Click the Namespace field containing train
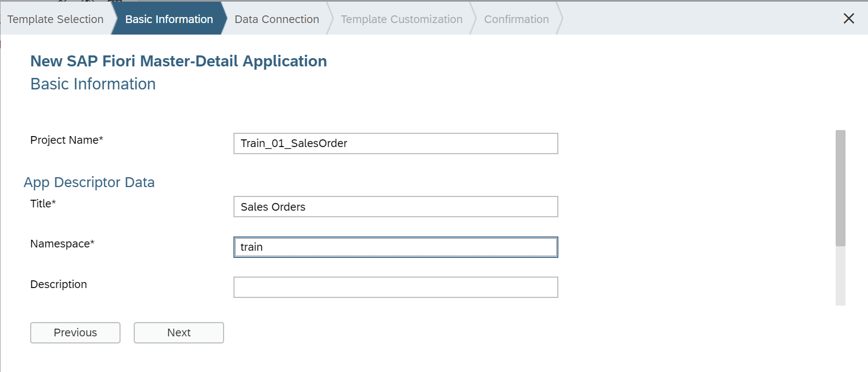 396,247
